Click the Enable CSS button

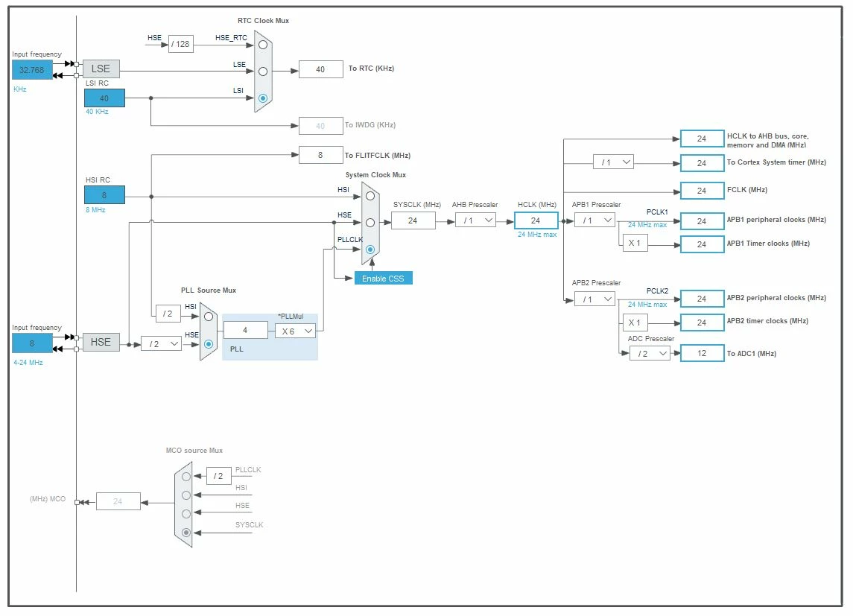pyautogui.click(x=383, y=279)
